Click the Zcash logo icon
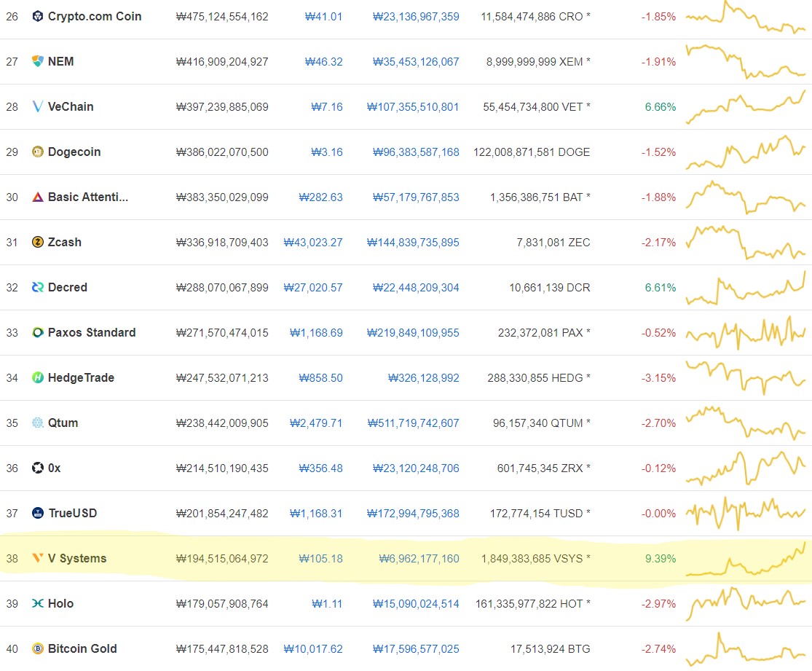The image size is (812, 671). click(38, 242)
